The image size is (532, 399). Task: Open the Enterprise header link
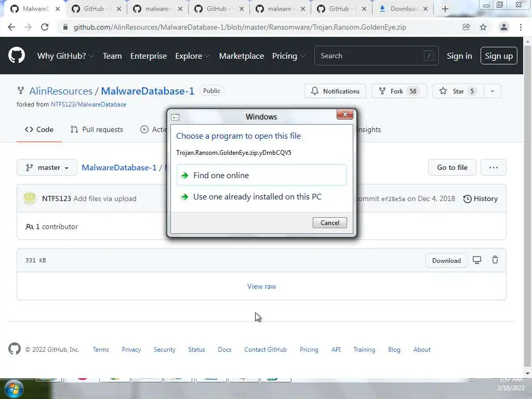pyautogui.click(x=149, y=56)
